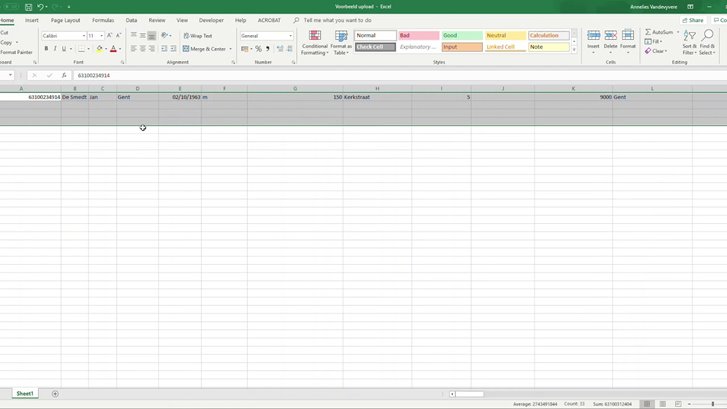Screen dimensions: 727x409
Task: Toggle Bold formatting
Action: (x=46, y=48)
